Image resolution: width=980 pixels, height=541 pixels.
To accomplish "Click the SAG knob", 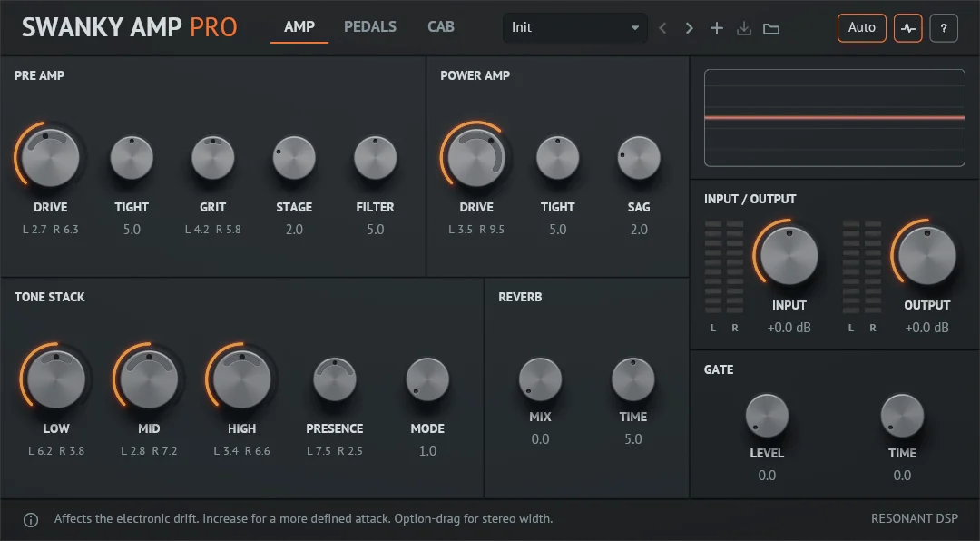I will 639,158.
